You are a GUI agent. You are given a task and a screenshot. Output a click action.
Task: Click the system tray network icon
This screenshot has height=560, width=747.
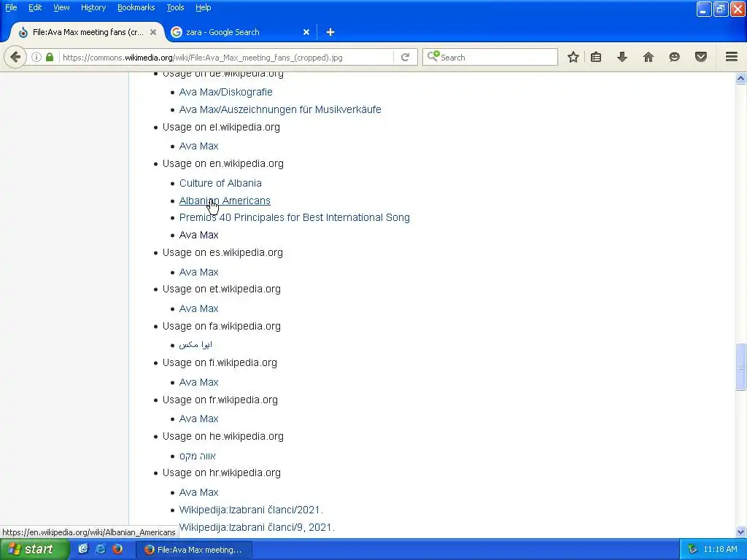coord(693,550)
